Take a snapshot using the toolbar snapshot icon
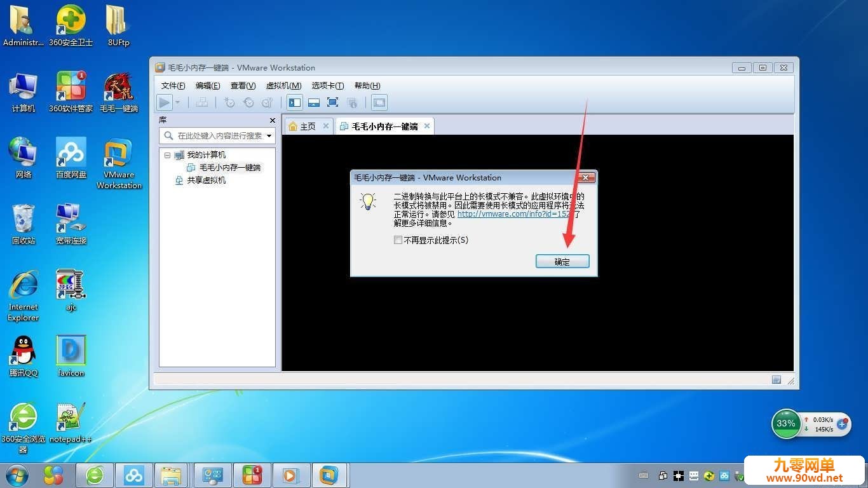868x488 pixels. [229, 102]
